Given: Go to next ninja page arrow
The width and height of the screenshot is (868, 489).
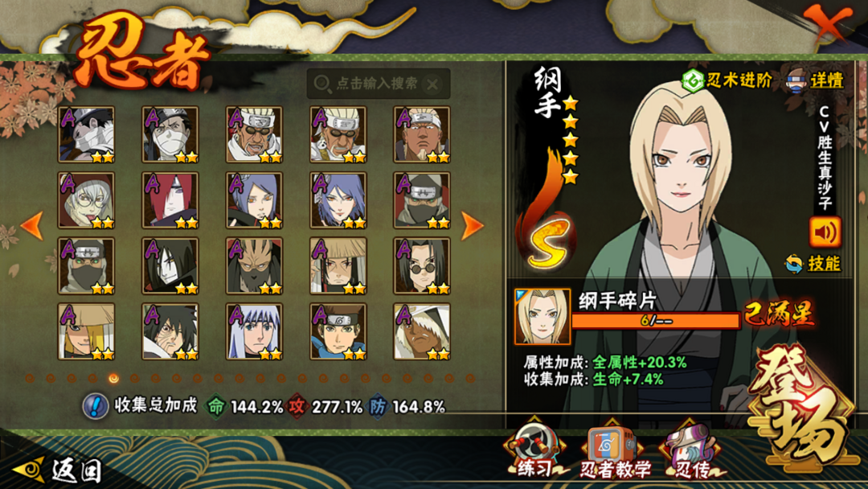Looking at the screenshot, I should 473,225.
